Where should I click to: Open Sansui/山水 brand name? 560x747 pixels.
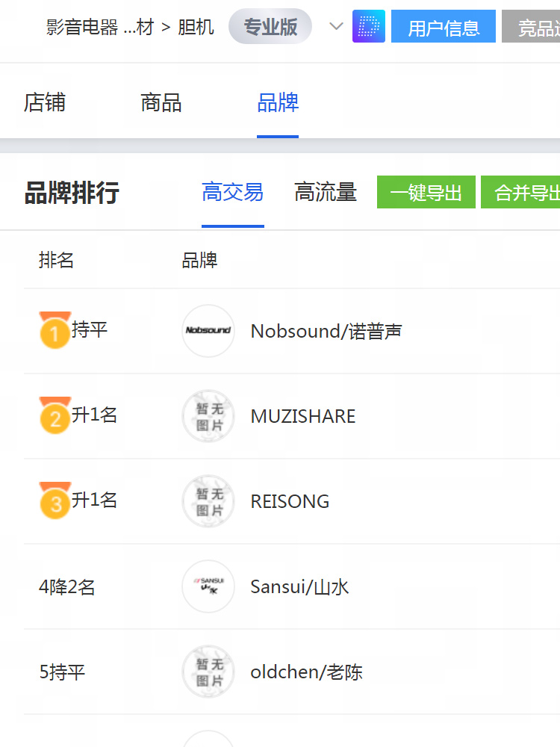[299, 586]
